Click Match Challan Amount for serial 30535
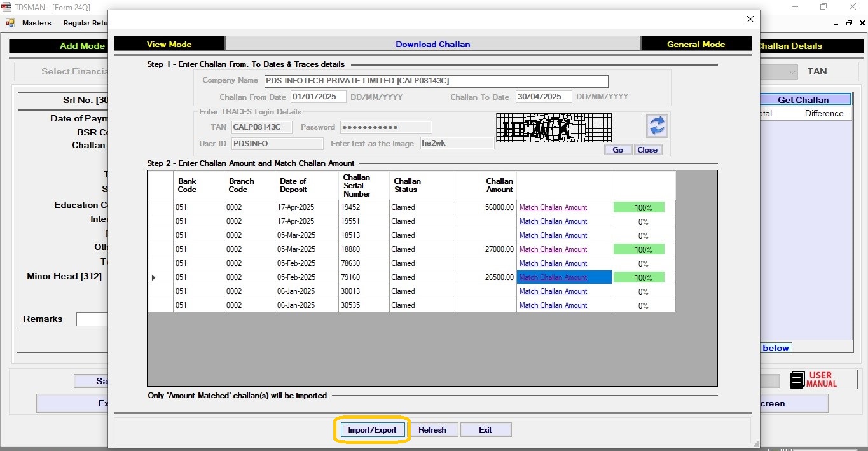This screenshot has width=868, height=451. [553, 305]
